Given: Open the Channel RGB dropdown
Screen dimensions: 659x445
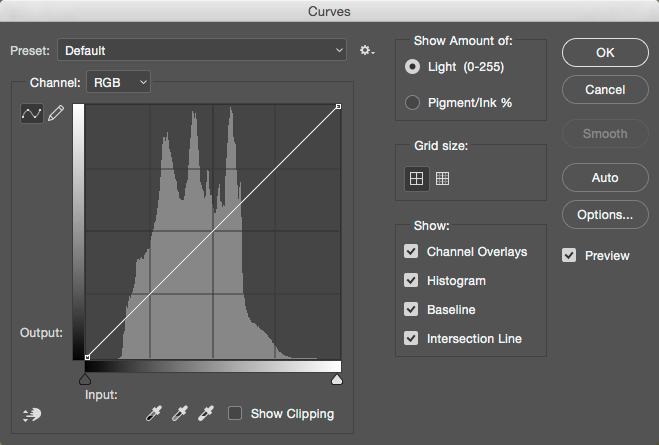Looking at the screenshot, I should (x=119, y=82).
